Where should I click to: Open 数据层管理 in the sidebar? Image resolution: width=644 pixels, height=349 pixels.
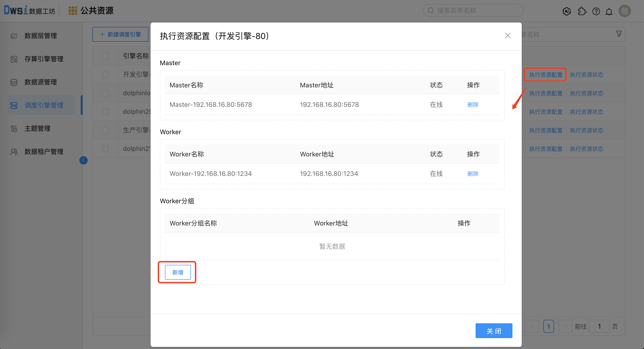tap(41, 36)
